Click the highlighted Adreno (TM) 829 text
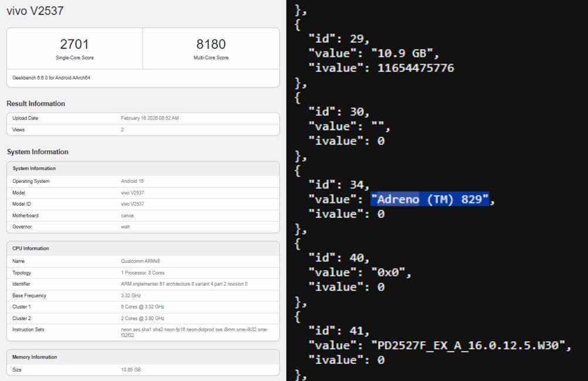 [x=431, y=199]
